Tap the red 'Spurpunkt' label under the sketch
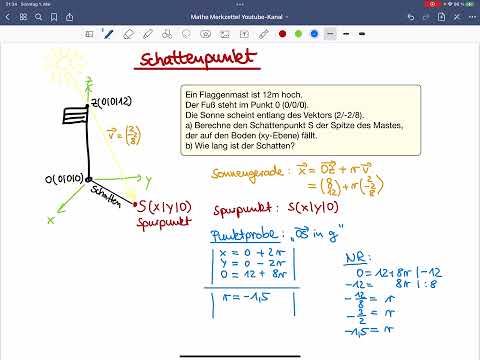Image resolution: width=480 pixels, height=360 pixels. [164, 223]
